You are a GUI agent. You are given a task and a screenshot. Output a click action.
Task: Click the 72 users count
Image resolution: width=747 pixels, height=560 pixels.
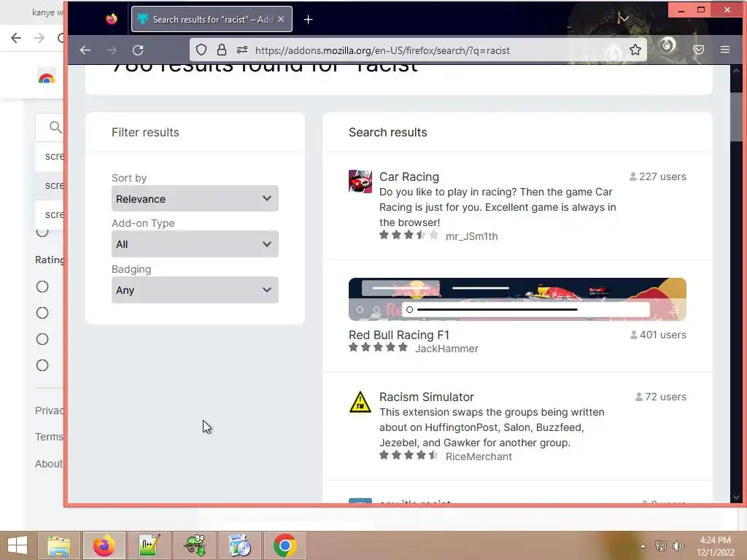tap(661, 397)
